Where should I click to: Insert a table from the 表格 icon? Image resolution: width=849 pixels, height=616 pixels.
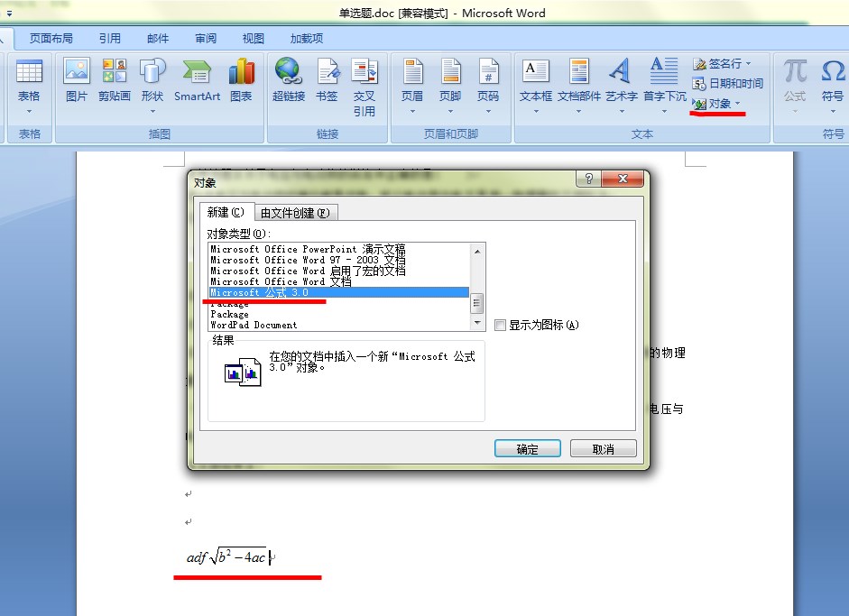tap(29, 72)
